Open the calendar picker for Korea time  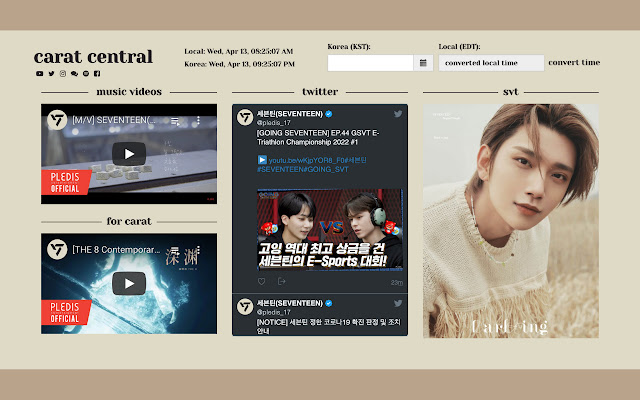click(423, 63)
